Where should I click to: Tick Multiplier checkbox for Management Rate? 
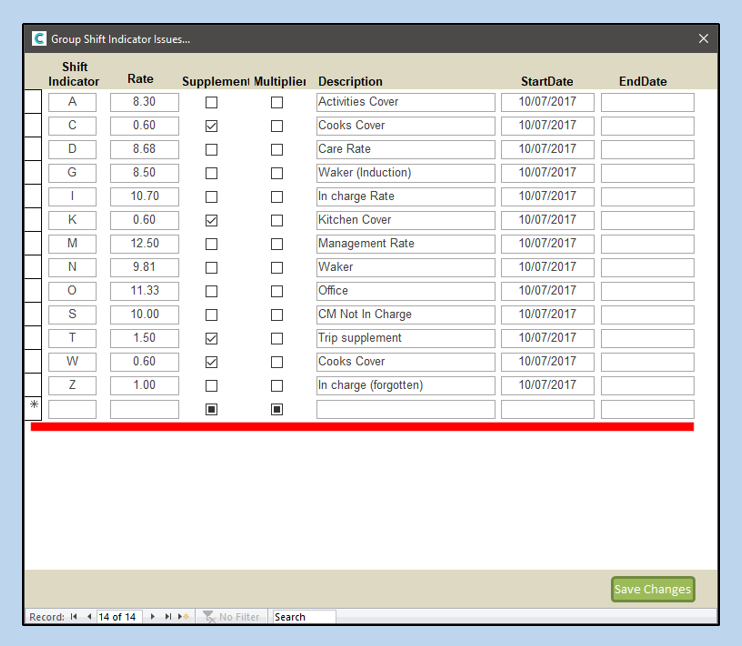tap(277, 244)
